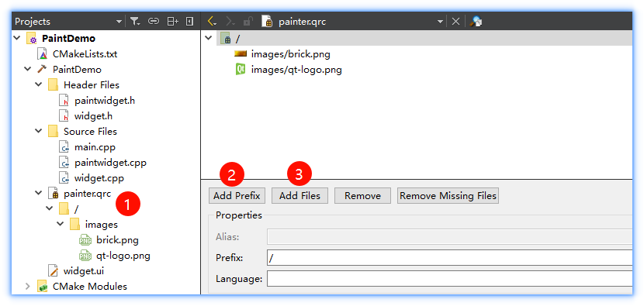Collapse the Source Files folder
This screenshot has height=306, width=644.
[x=39, y=131]
